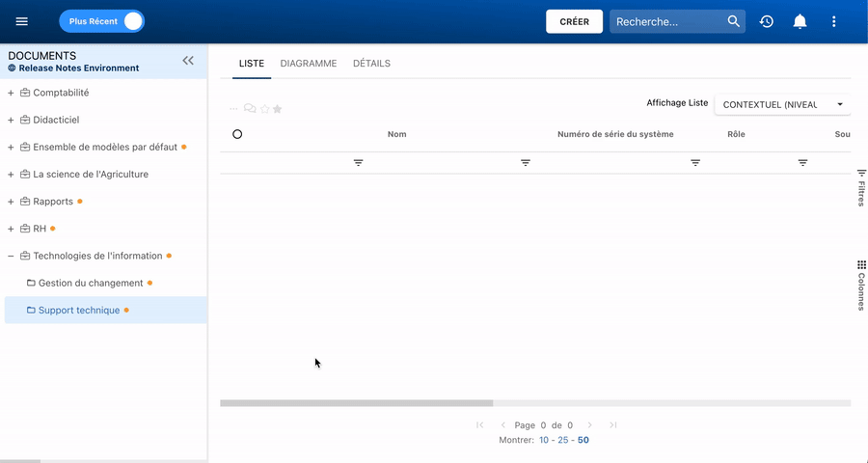Select Technologies de l'information folder
The width and height of the screenshot is (868, 463).
[98, 256]
